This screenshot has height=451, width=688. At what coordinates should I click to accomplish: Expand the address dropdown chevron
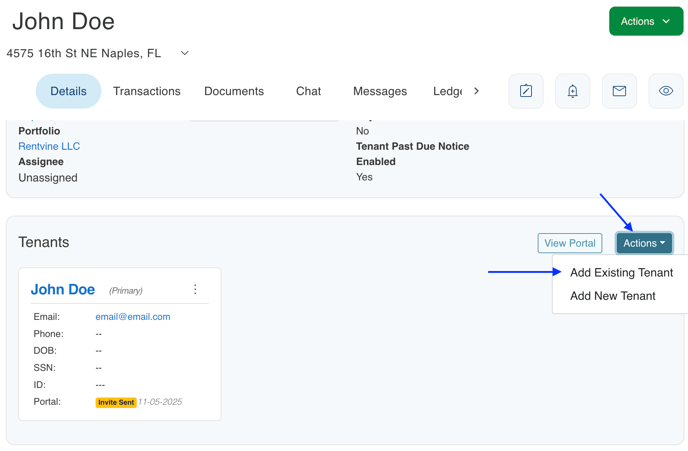point(185,53)
